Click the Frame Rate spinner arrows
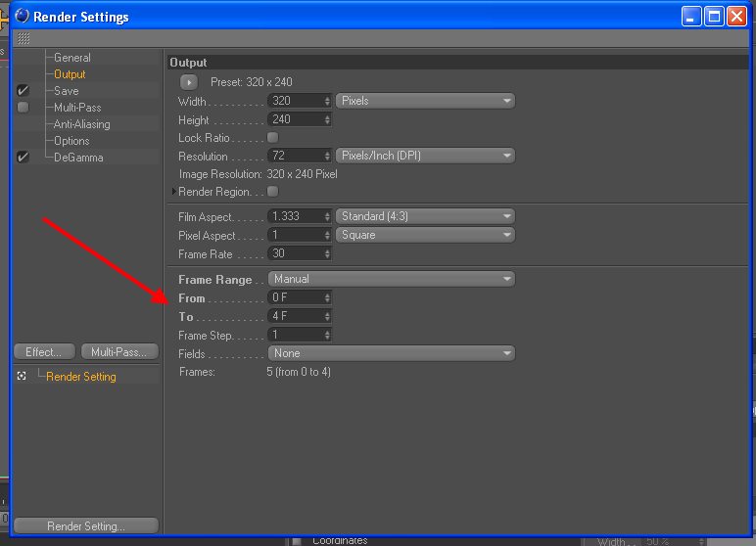Screen dimensions: 756x546 [x=327, y=253]
